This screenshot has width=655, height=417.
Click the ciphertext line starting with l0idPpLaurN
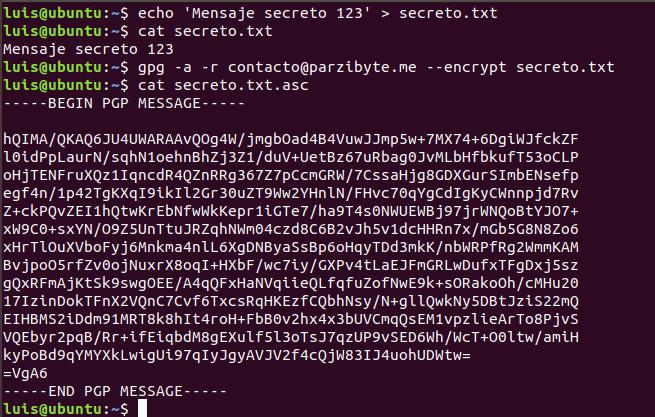pyautogui.click(x=291, y=157)
